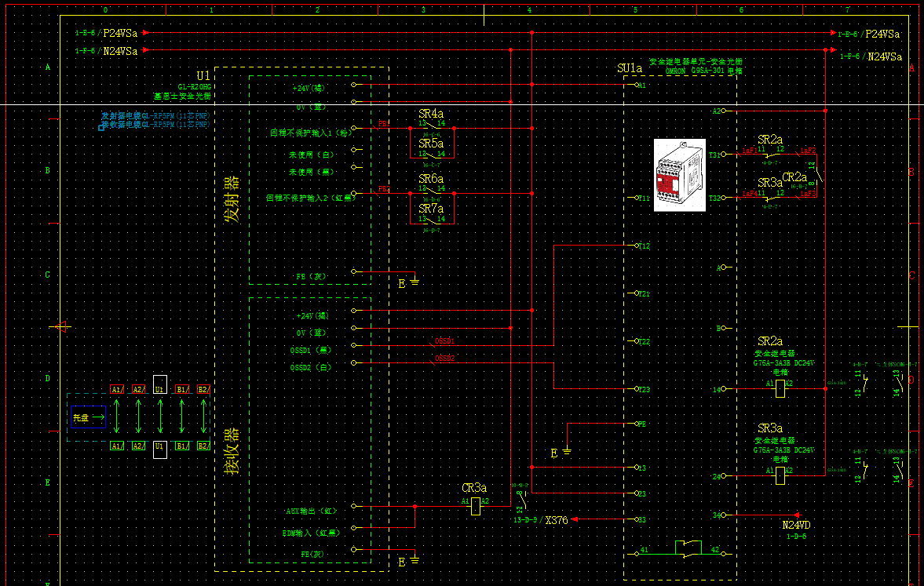Viewport: 924px width, 586px height.
Task: Select the blue 托盘 box in light curtain diagram
Action: 87,418
